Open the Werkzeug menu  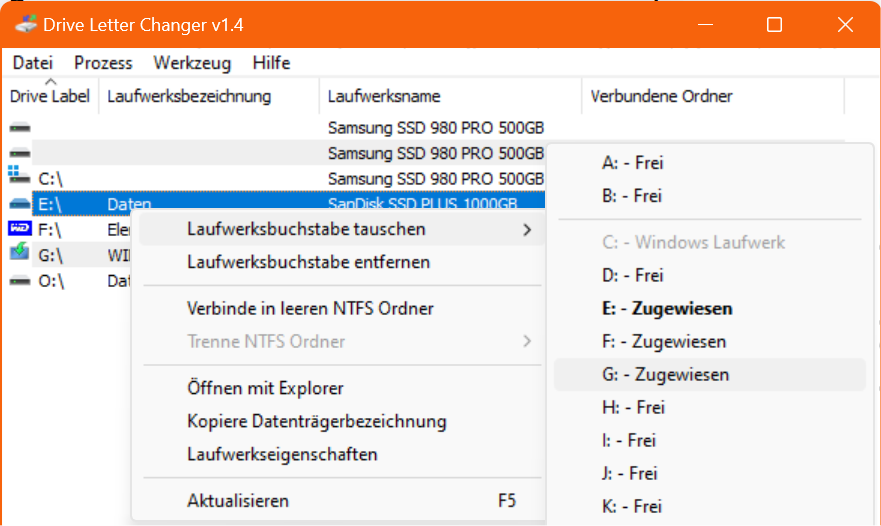pos(192,63)
